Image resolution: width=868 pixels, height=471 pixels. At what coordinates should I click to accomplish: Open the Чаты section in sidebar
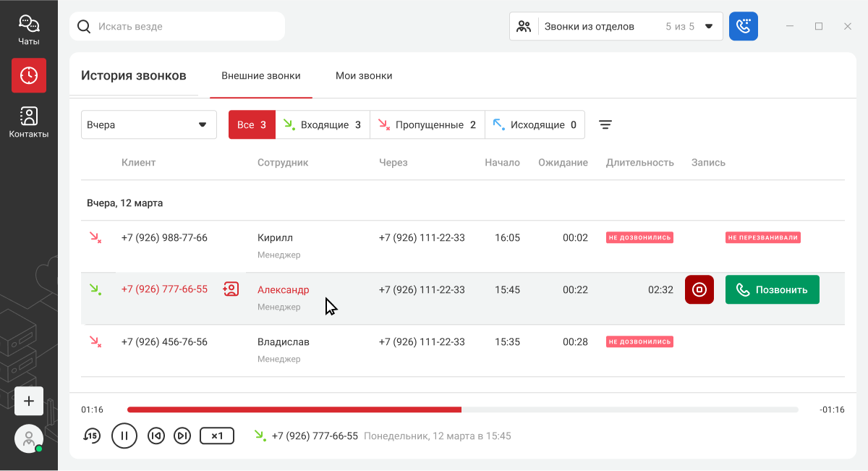tap(29, 30)
